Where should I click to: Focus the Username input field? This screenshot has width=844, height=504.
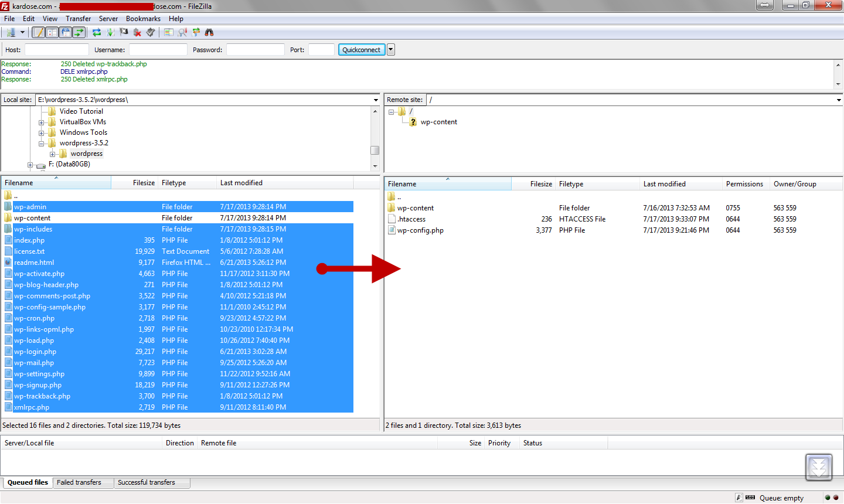point(158,50)
